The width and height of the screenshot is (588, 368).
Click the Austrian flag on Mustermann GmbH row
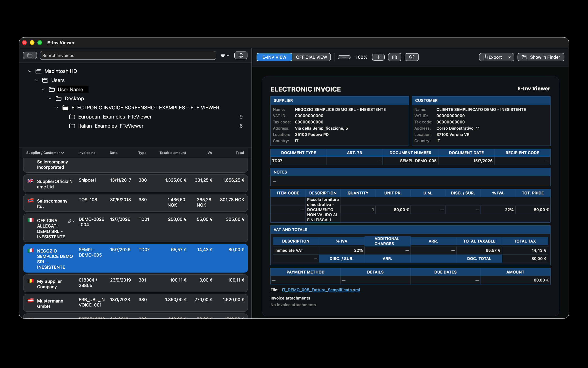pyautogui.click(x=31, y=300)
